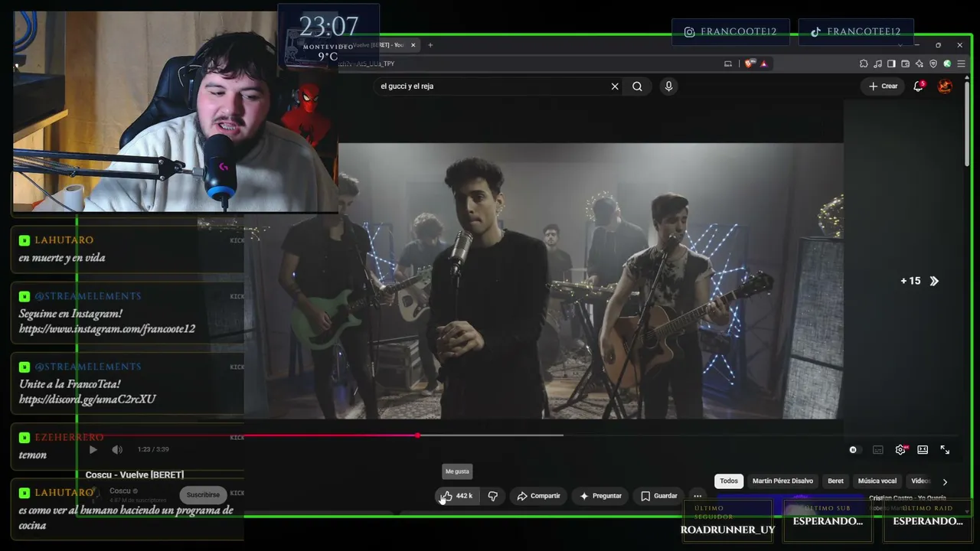The height and width of the screenshot is (551, 980).
Task: Open the browser extensions puzzle menu
Action: pos(864,64)
